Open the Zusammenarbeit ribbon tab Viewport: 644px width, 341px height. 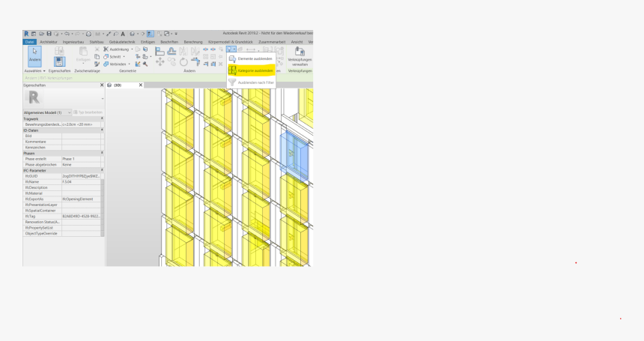point(272,42)
